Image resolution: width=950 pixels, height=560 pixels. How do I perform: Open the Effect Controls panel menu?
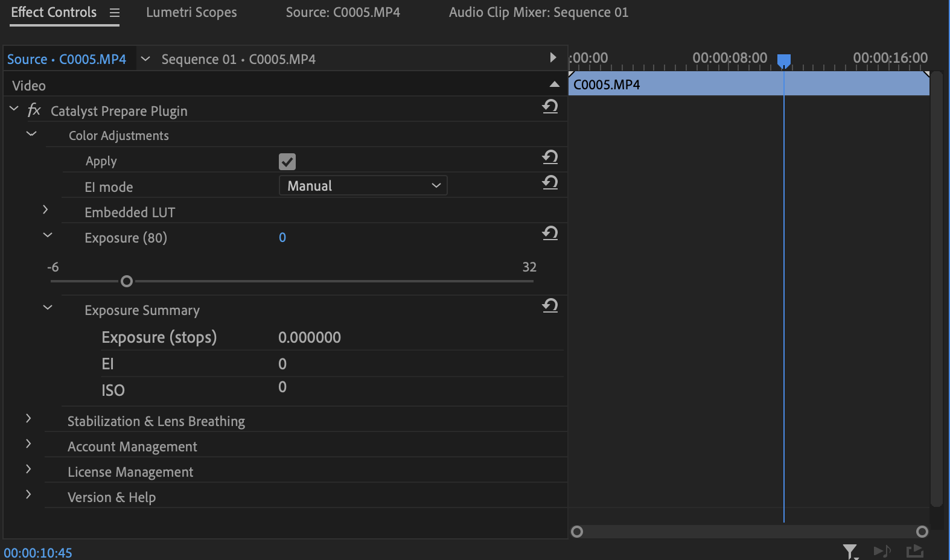point(115,13)
